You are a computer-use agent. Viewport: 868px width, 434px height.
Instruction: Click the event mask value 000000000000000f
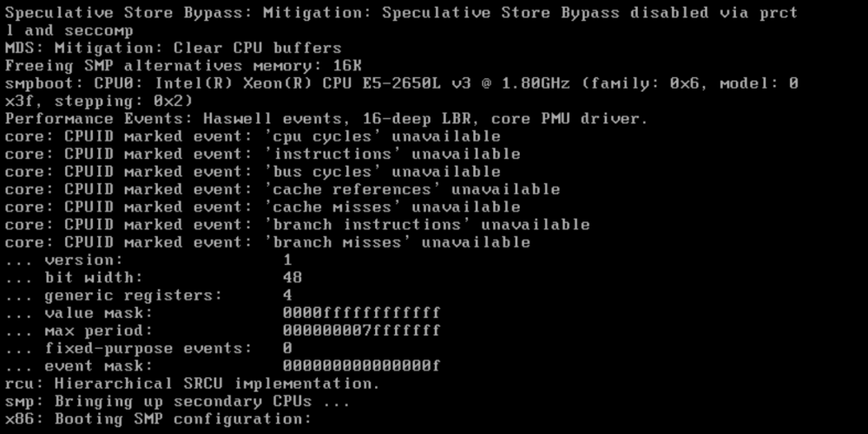[361, 366]
